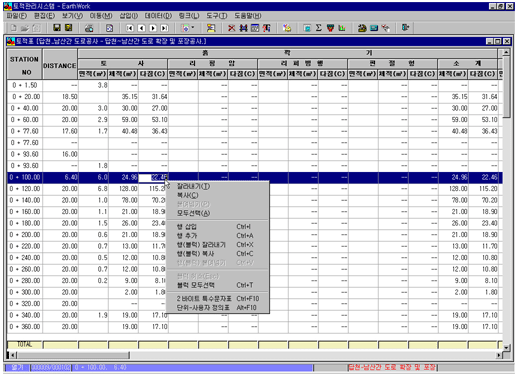Click distance cell 17.60
Screen dimensions: 517x377
60,131
